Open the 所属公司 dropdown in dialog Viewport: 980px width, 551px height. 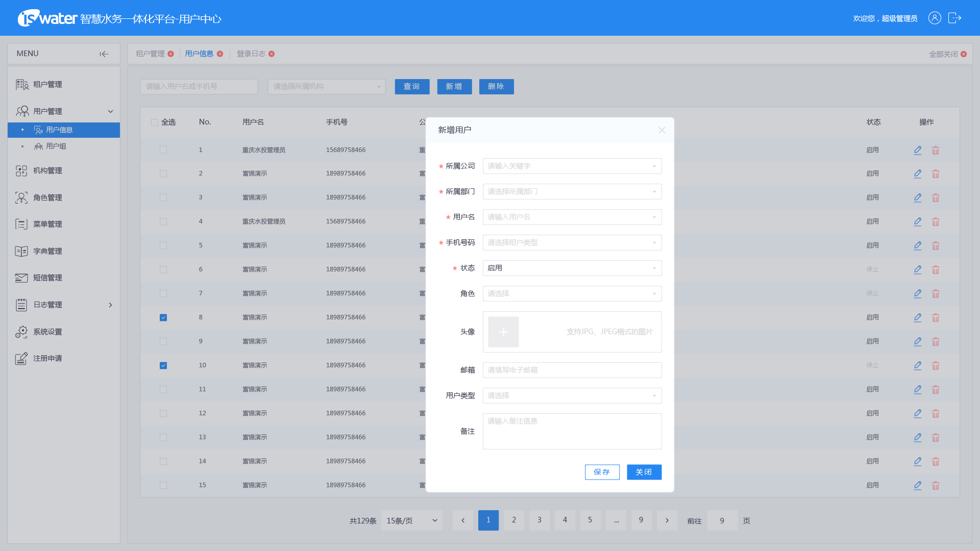(572, 166)
